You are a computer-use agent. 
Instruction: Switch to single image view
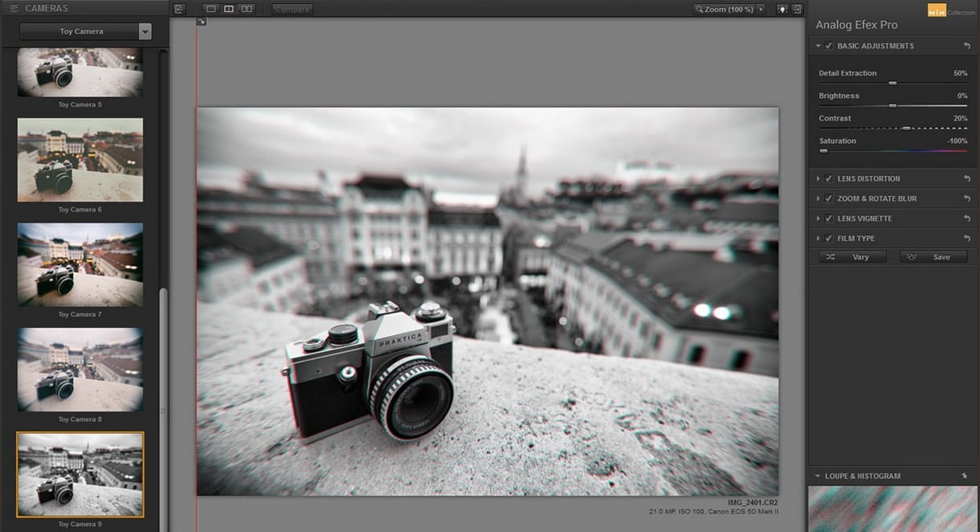click(x=211, y=9)
